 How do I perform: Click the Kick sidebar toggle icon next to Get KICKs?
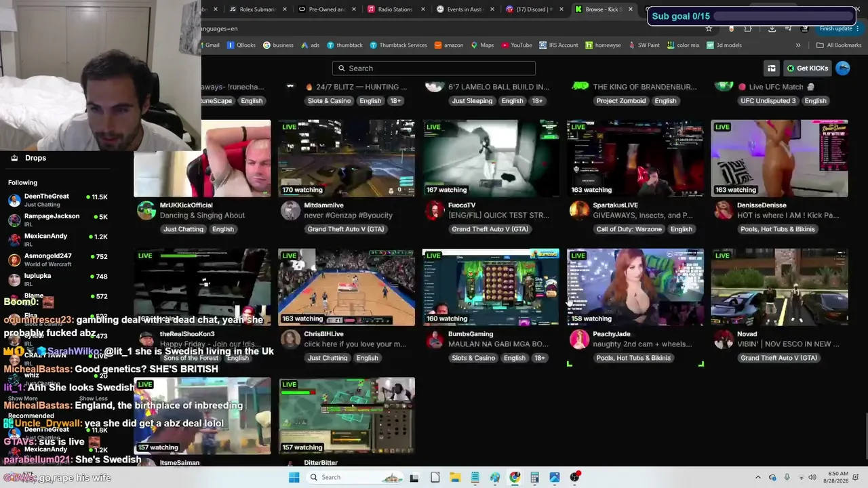pos(771,68)
